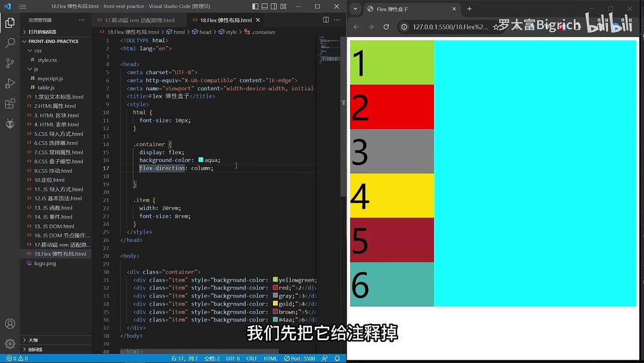Viewport: 644px width, 363px height.
Task: Open the Explorer view in activity bar
Action: (10, 23)
